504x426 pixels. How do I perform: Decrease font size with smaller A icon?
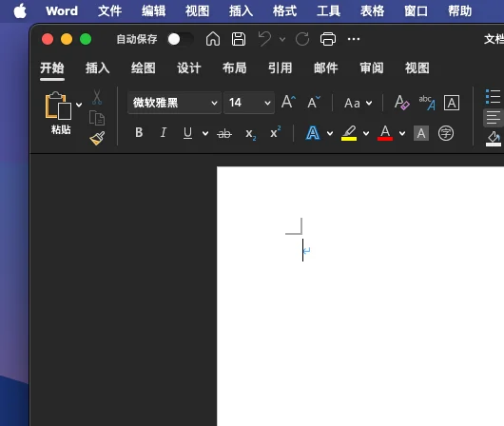pyautogui.click(x=314, y=103)
